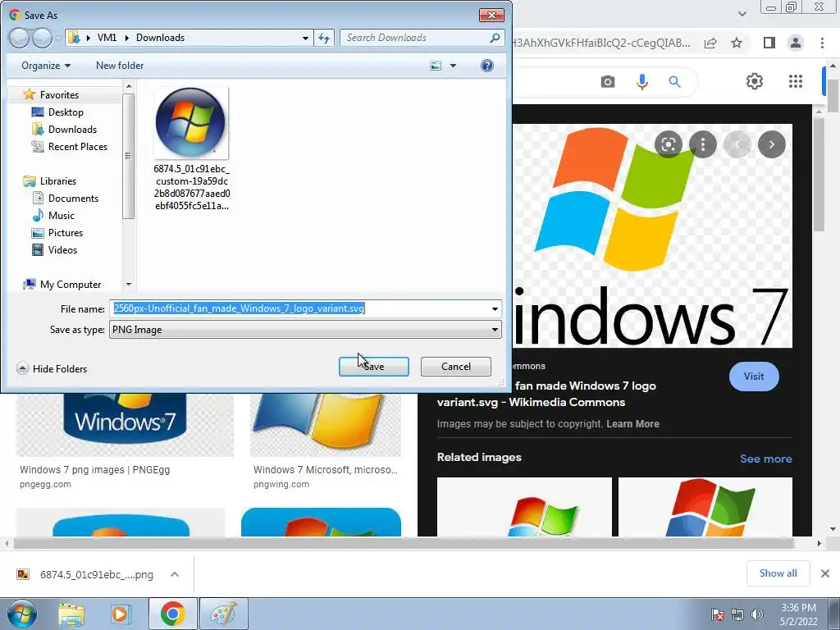Screen dimensions: 840x630
Task: Open Google quick settings gear
Action: (x=755, y=81)
